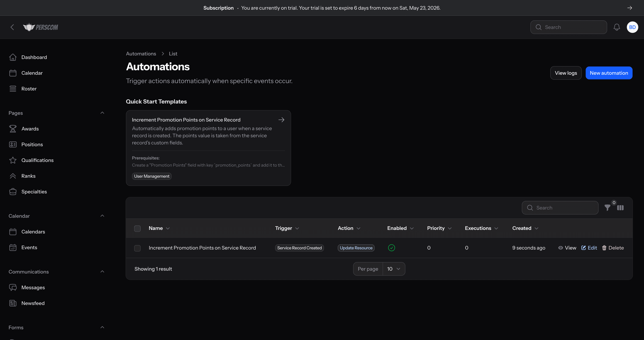This screenshot has height=340, width=644.
Task: Click the Automations breadcrumb link
Action: point(141,54)
